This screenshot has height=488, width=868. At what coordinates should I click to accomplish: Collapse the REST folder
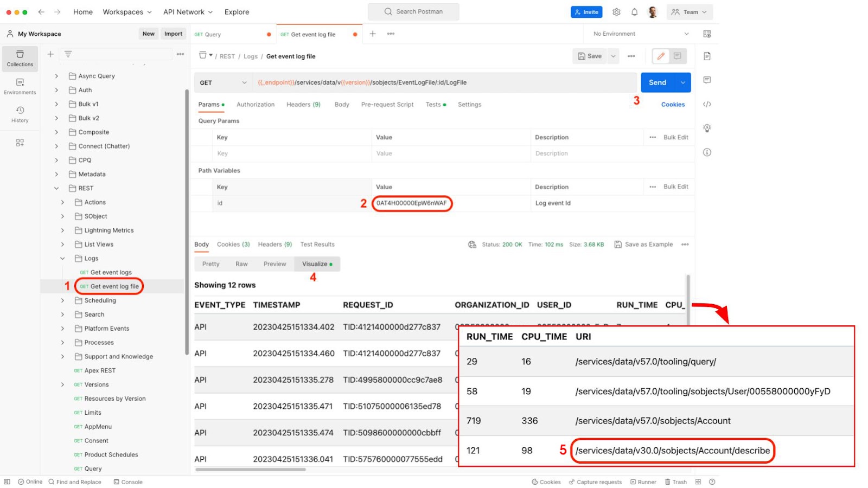[56, 188]
